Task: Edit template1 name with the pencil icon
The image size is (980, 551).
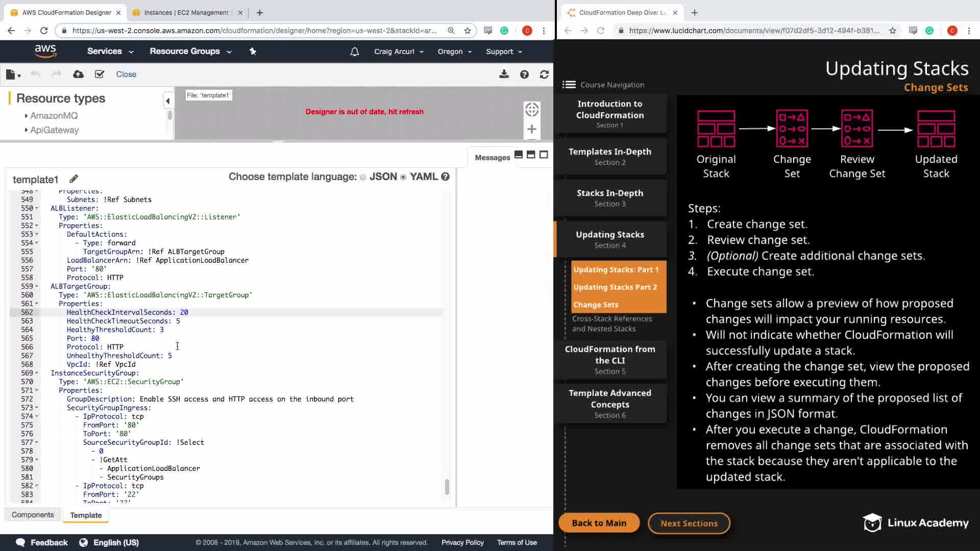Action: coord(74,179)
